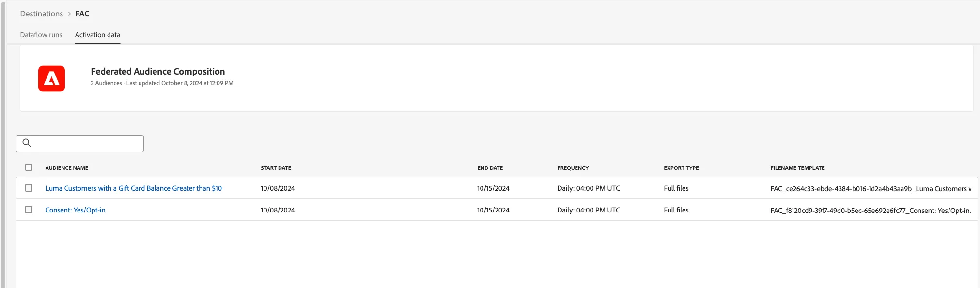Select the Activation data tab
The width and height of the screenshot is (980, 288).
[x=97, y=35]
